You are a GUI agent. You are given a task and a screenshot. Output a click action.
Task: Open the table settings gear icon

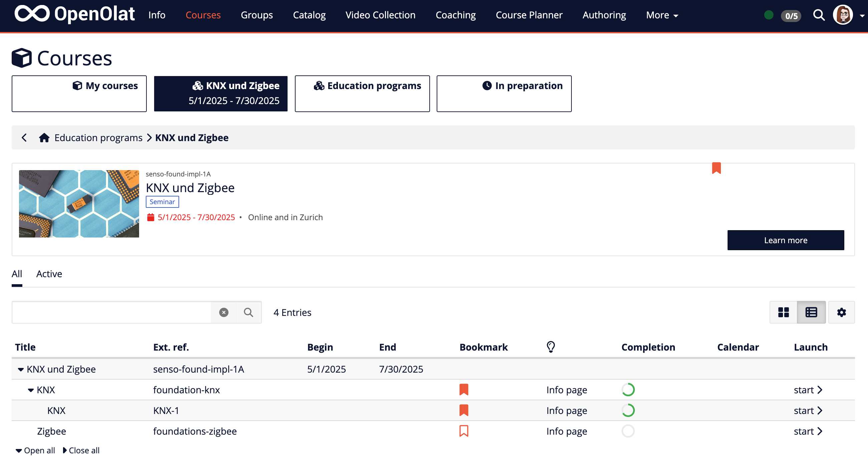841,312
